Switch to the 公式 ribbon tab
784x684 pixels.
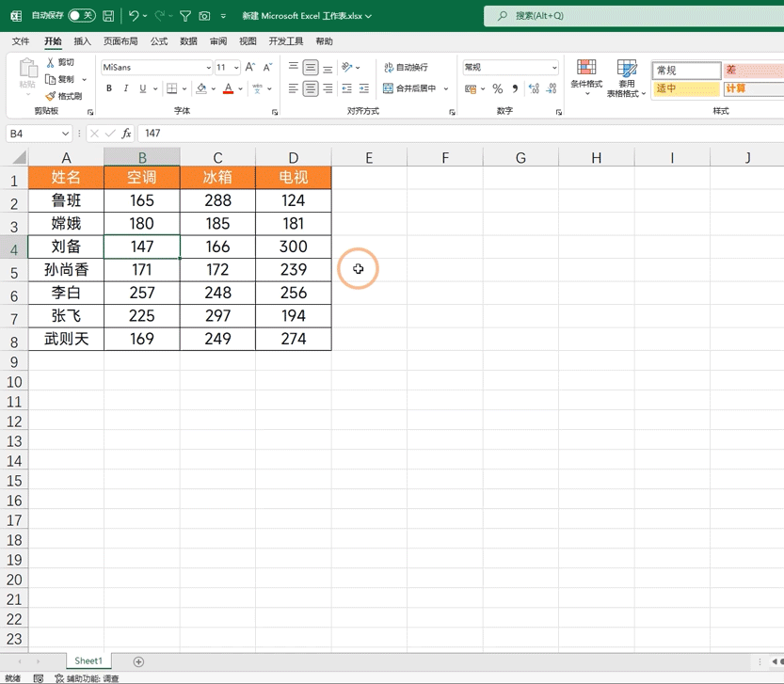pyautogui.click(x=159, y=41)
